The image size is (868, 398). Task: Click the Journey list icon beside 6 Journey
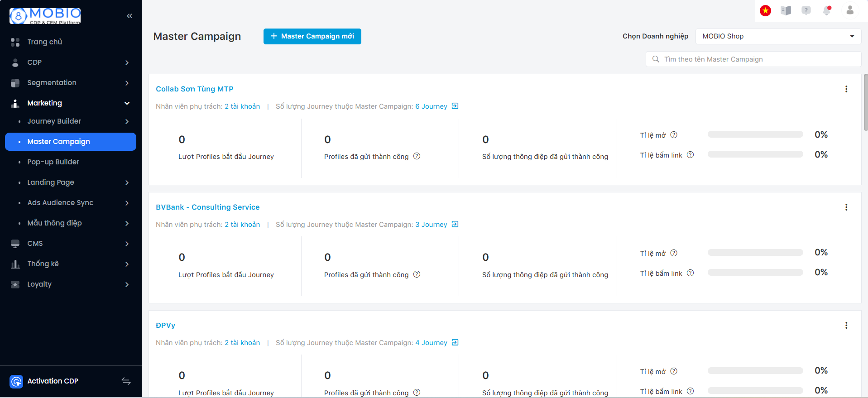pyautogui.click(x=455, y=106)
